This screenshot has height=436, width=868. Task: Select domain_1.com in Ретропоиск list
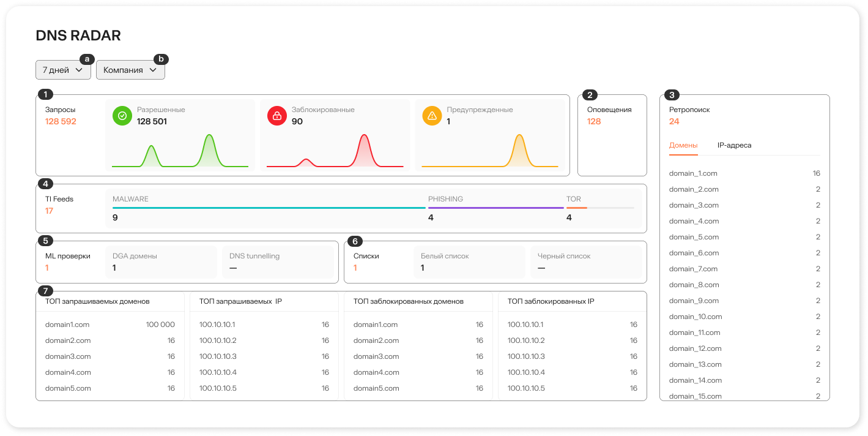(693, 174)
